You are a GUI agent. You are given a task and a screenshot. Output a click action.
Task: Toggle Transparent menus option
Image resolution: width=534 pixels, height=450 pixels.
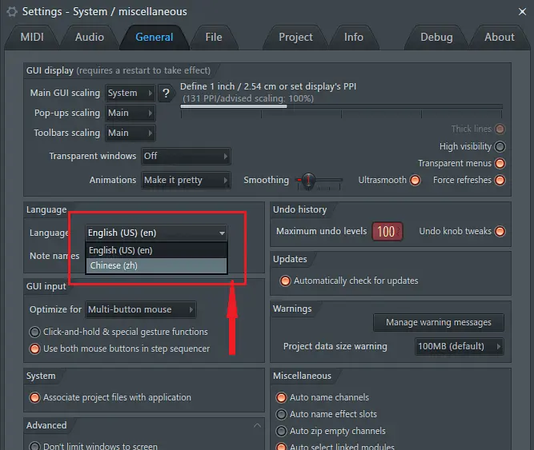(x=500, y=164)
